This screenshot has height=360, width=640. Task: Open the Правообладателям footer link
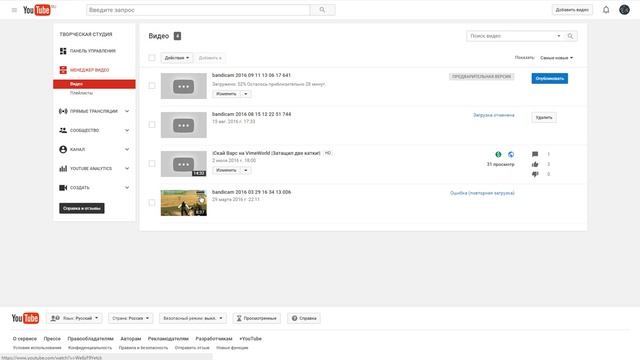coord(90,339)
